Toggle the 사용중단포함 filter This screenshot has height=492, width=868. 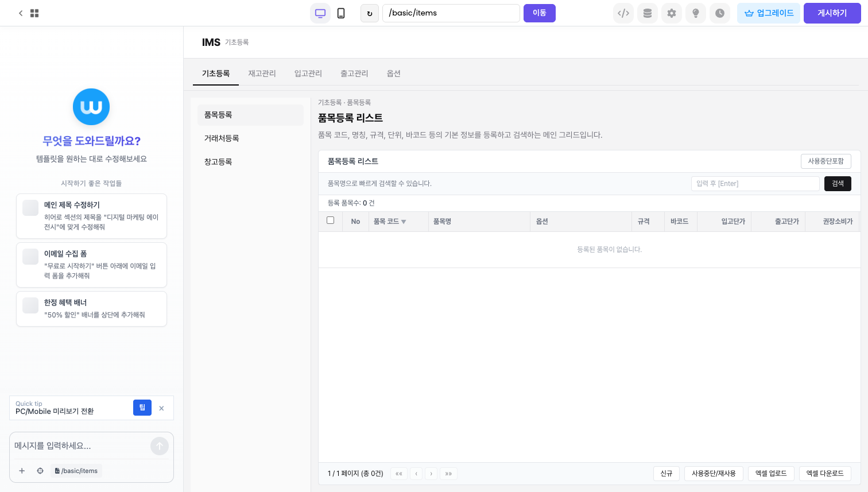pyautogui.click(x=826, y=161)
